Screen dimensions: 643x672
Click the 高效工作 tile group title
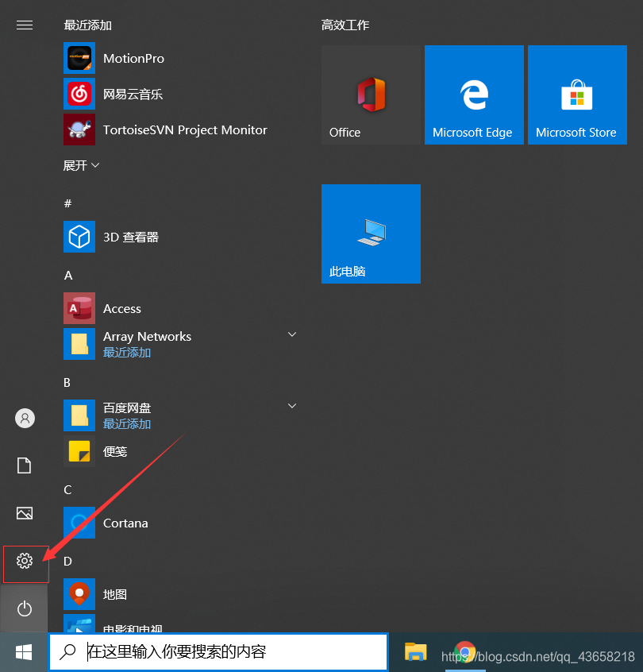[345, 25]
